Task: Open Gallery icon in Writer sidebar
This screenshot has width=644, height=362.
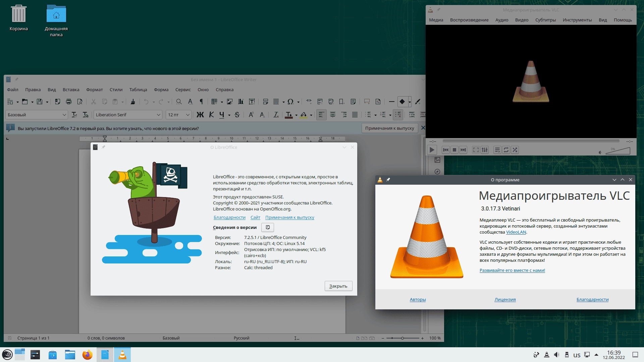Action: (x=437, y=160)
